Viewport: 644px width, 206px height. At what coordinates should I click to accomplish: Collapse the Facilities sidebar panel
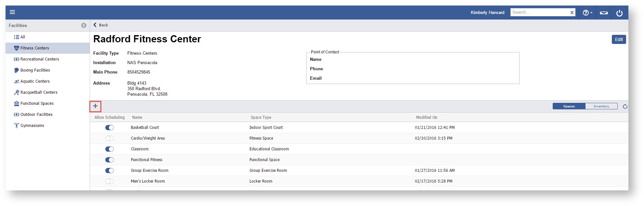tap(84, 25)
